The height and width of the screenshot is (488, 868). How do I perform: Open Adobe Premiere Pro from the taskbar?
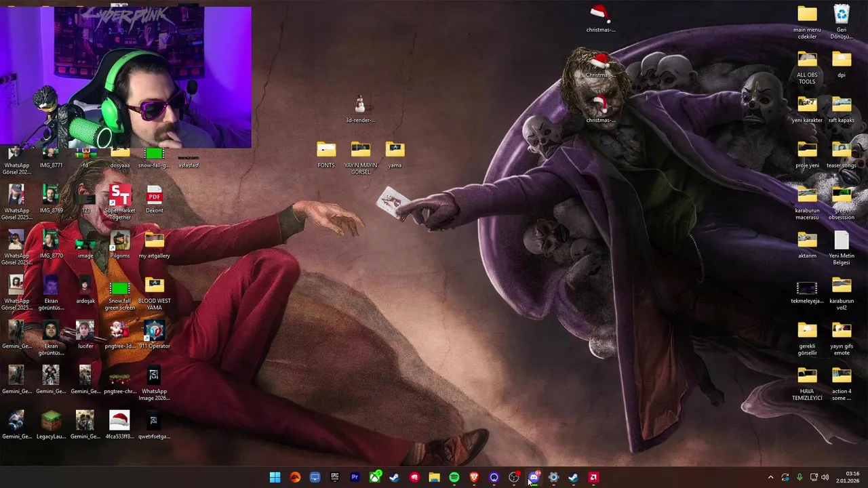(355, 477)
